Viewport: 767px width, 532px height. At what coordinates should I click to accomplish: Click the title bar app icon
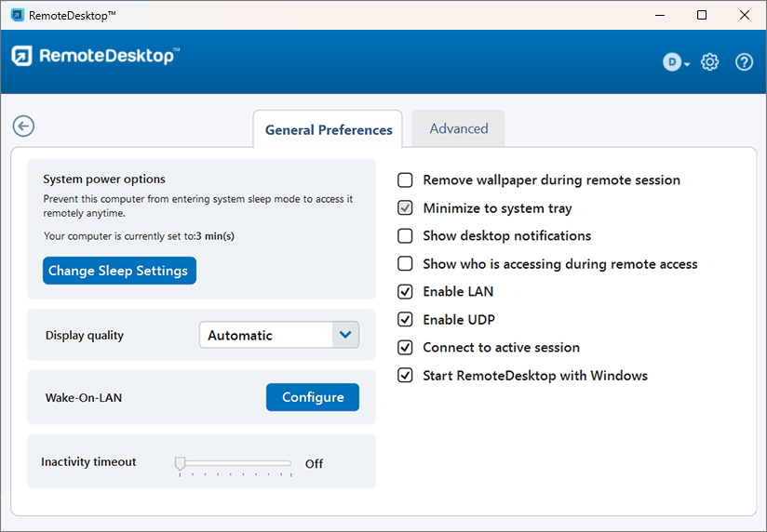tap(17, 15)
